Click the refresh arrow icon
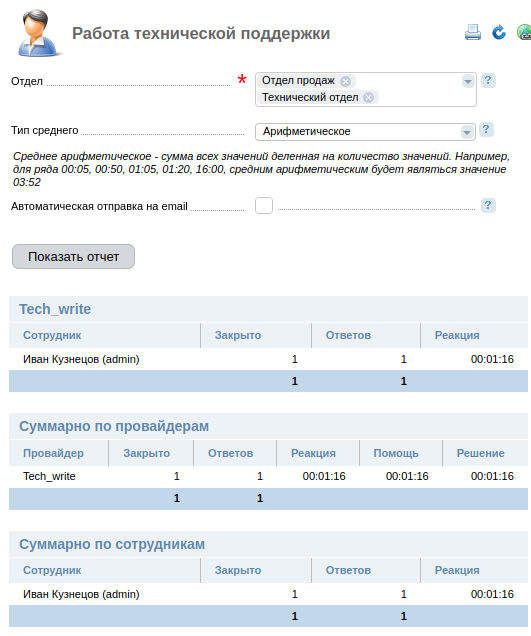 [499, 32]
